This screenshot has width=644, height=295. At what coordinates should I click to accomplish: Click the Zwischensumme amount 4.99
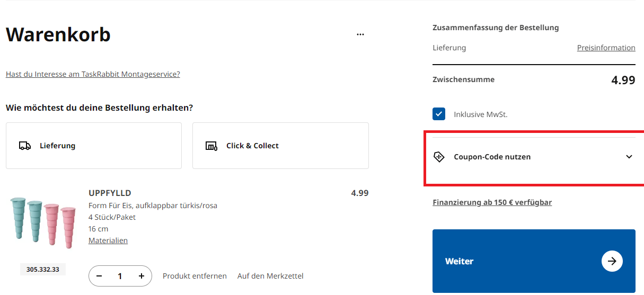(x=623, y=80)
